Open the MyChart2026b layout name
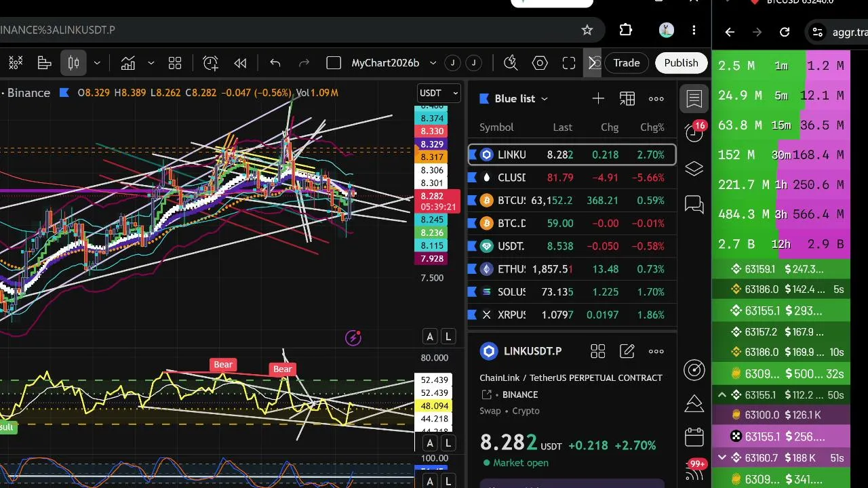 (x=385, y=63)
